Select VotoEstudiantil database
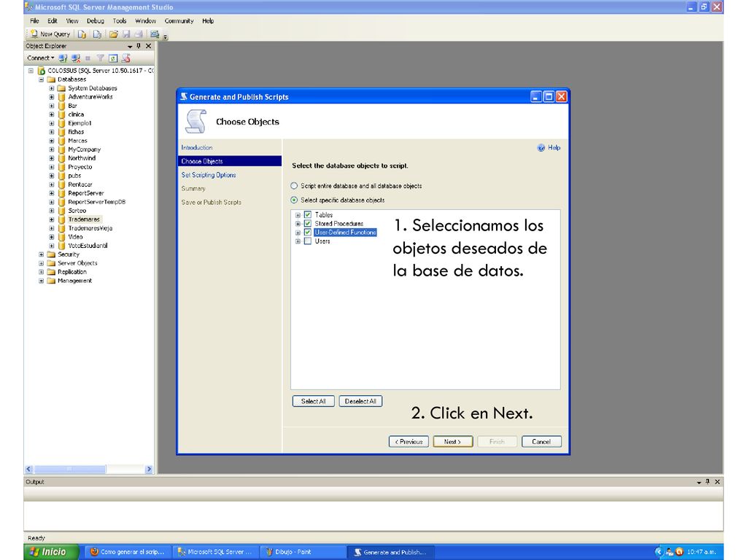 click(x=88, y=246)
